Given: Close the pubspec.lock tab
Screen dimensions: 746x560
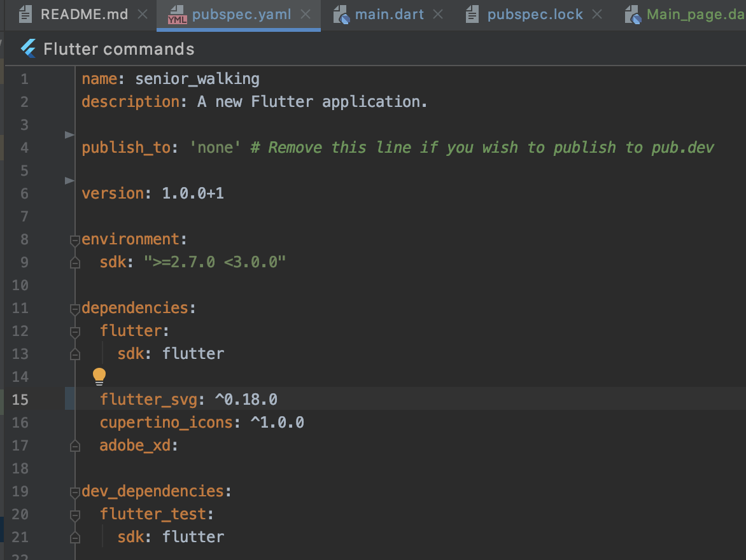Looking at the screenshot, I should coord(596,15).
